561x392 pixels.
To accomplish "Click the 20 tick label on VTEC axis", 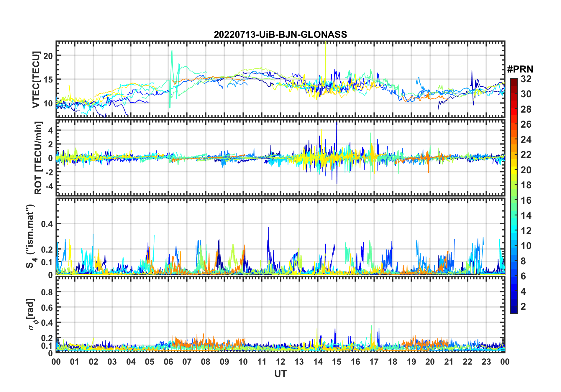I will tap(48, 56).
